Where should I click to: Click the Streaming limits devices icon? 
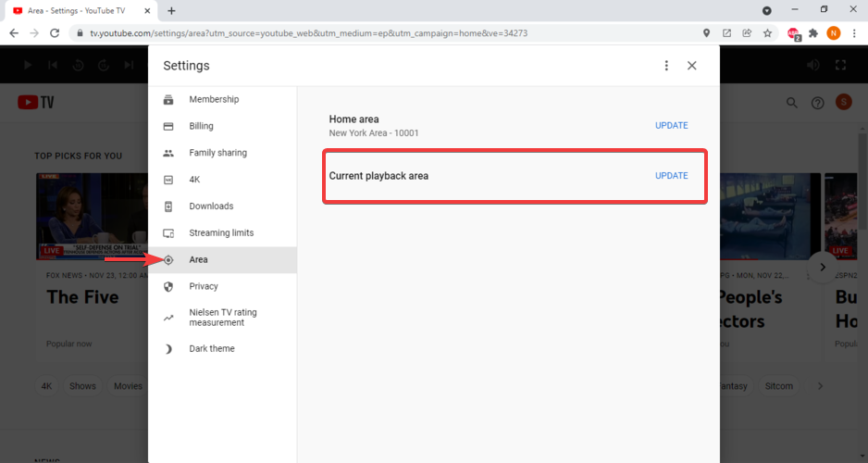tap(168, 233)
